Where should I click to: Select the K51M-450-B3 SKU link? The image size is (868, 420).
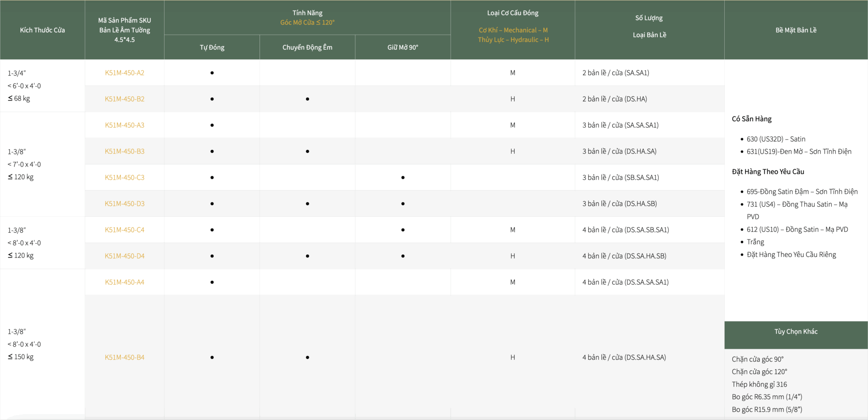click(124, 152)
